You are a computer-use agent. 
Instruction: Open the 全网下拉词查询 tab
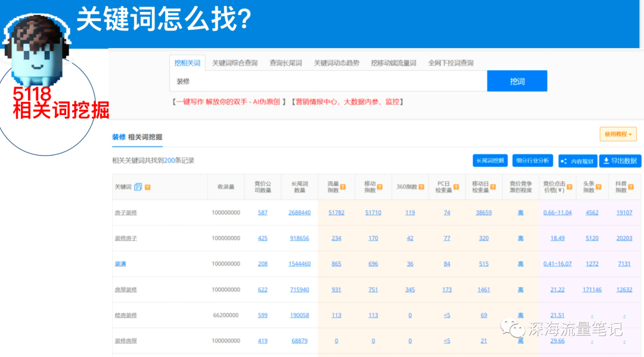tap(451, 63)
